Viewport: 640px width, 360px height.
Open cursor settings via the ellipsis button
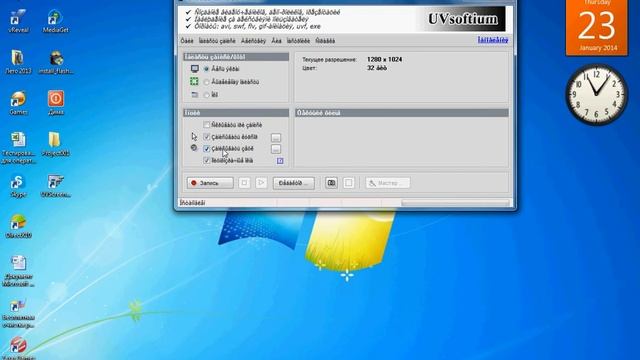[x=276, y=138]
